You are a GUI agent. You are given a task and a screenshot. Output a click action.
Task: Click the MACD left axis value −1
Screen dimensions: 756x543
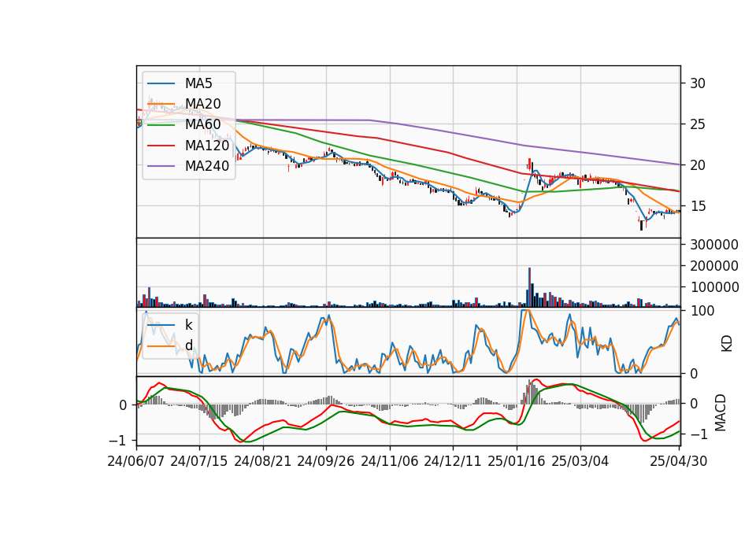point(117,441)
